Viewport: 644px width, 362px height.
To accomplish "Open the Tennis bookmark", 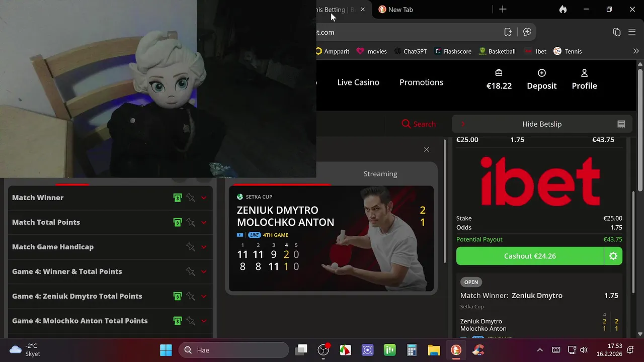I will tap(568, 51).
